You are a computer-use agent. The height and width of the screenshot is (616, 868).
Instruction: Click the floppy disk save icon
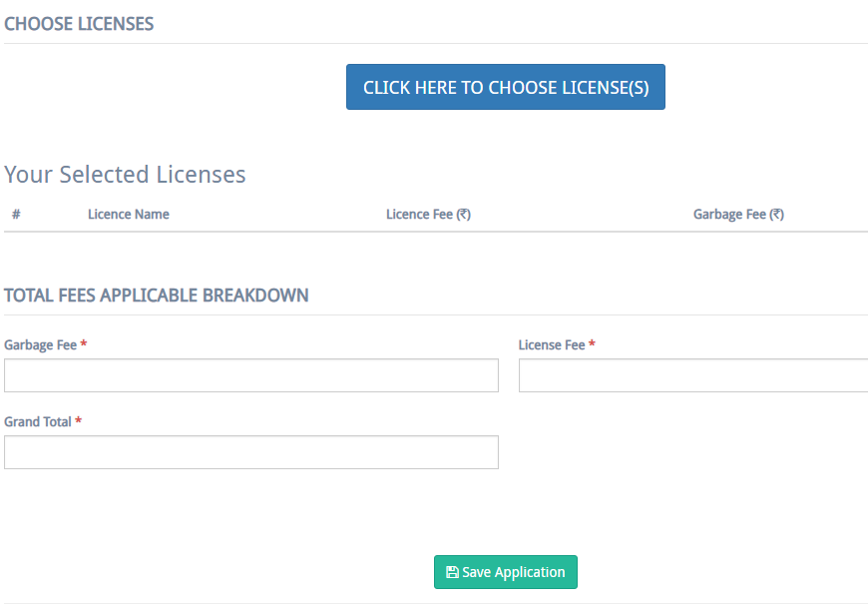click(x=452, y=572)
